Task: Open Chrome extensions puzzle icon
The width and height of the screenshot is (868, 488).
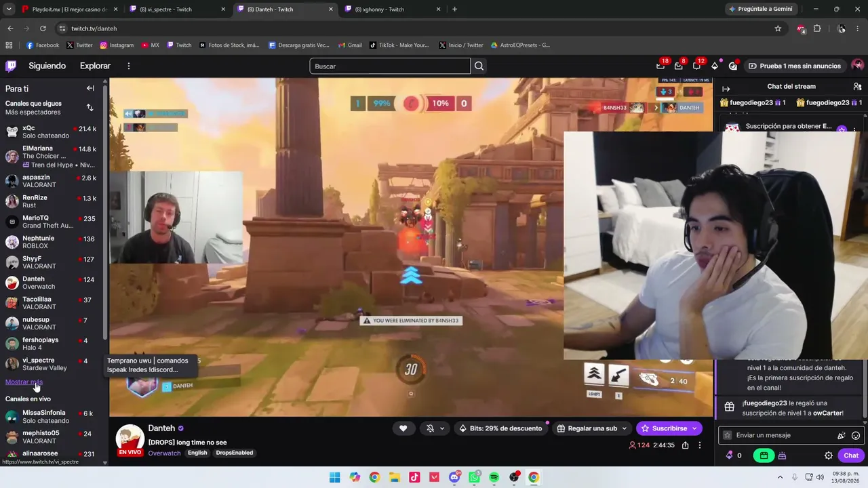Action: [x=817, y=28]
